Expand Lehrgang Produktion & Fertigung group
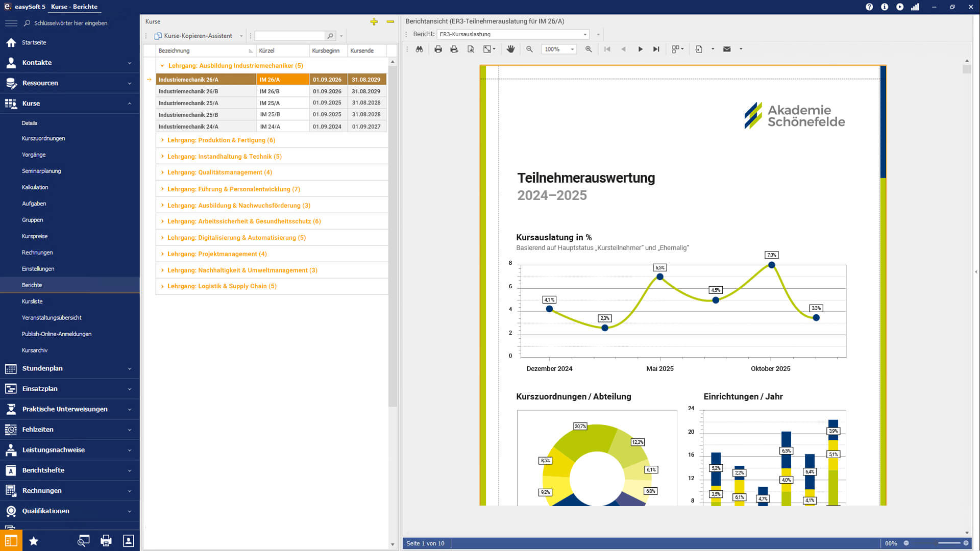This screenshot has height=551, width=980. tap(162, 140)
